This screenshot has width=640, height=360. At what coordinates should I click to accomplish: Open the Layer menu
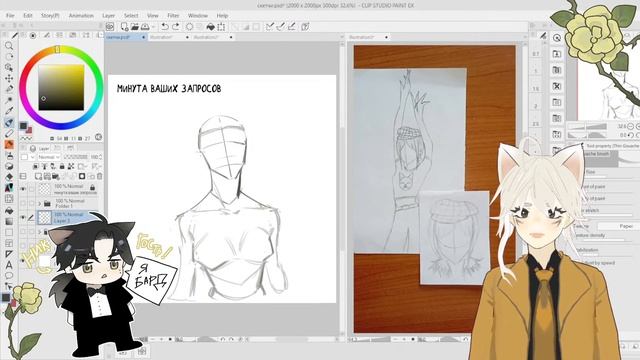[x=108, y=16]
